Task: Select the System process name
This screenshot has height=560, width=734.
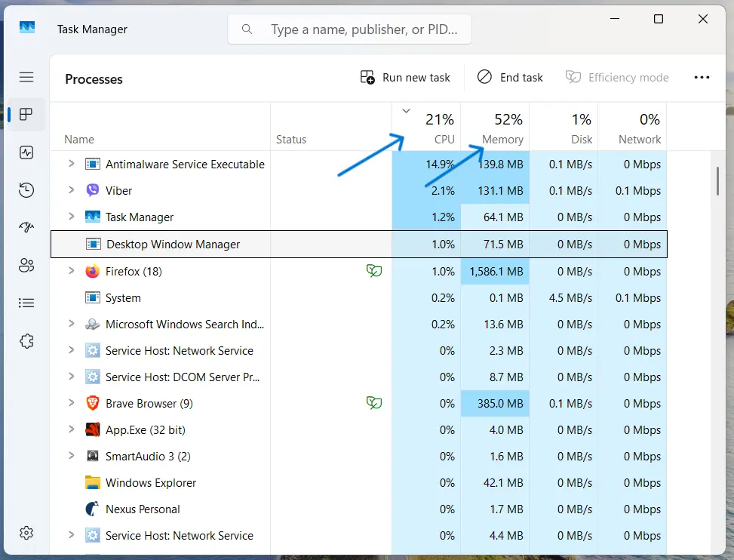Action: coord(123,298)
